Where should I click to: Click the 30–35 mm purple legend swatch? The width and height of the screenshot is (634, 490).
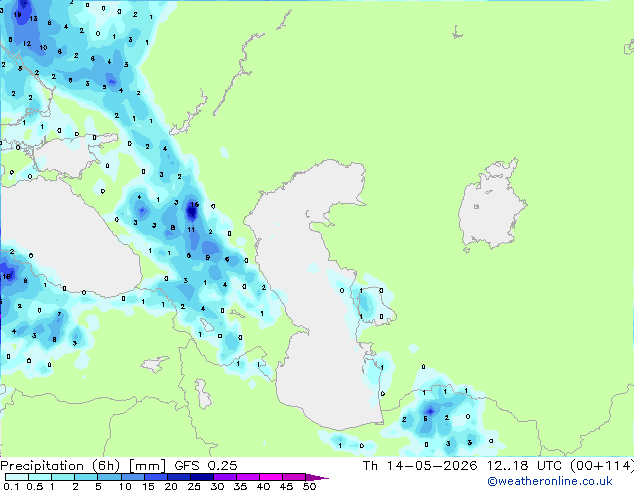[224, 477]
